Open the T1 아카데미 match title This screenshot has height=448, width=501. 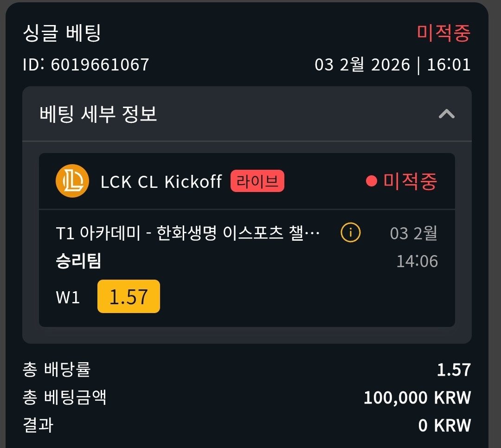187,233
